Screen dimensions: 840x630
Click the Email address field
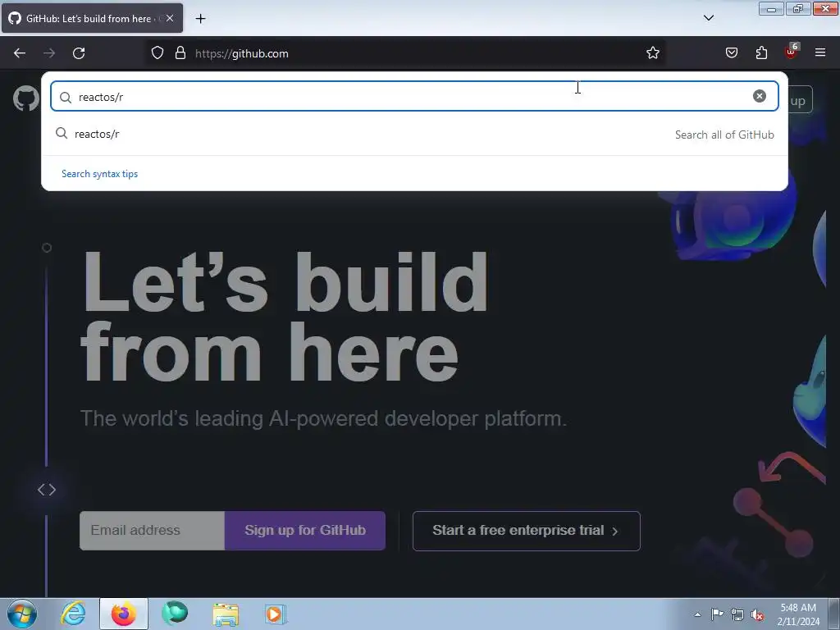152,531
